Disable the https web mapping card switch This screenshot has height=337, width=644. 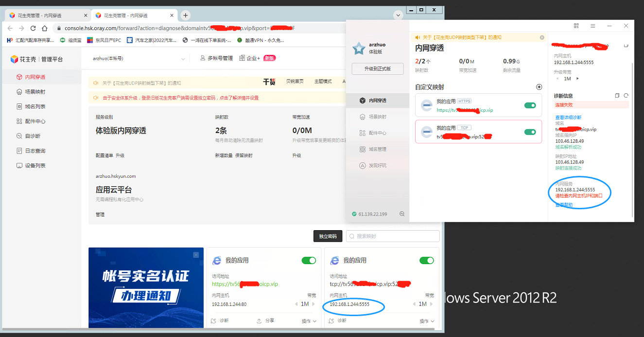(309, 260)
